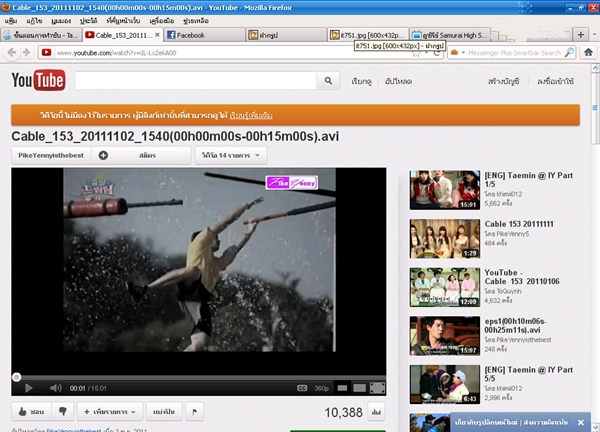Toggle closed captions CC button
This screenshot has height=432, width=600.
pyautogui.click(x=302, y=388)
